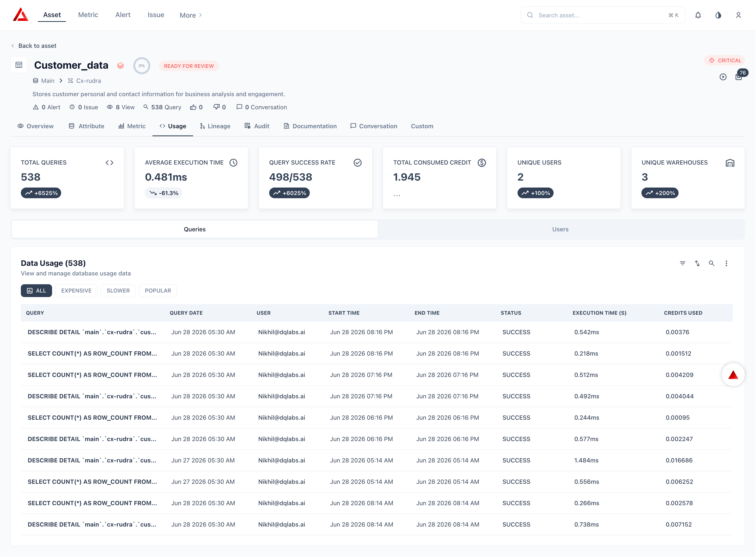Click the EXECUTION TIME (S) column header
The height and width of the screenshot is (557, 756).
[599, 313]
